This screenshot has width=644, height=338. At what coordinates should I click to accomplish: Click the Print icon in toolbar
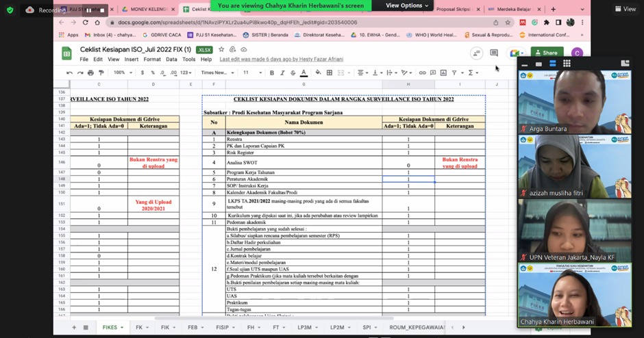click(x=90, y=73)
